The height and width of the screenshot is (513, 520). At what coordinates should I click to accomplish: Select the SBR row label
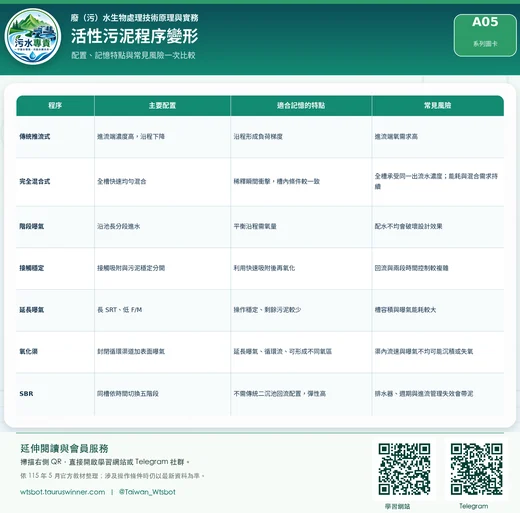[26, 394]
